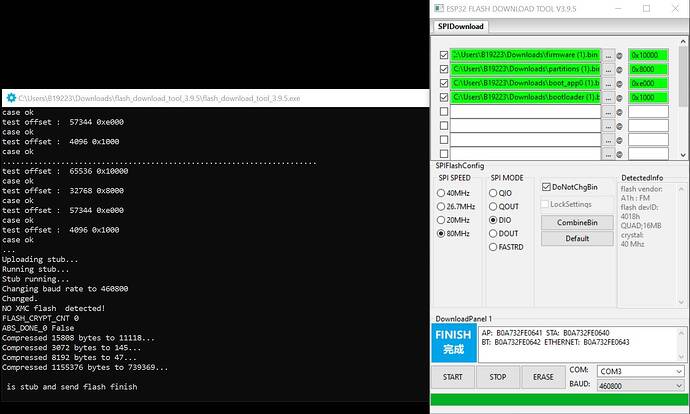This screenshot has width=690, height=414.
Task: Click the partitions (1).bin path field
Action: point(525,69)
